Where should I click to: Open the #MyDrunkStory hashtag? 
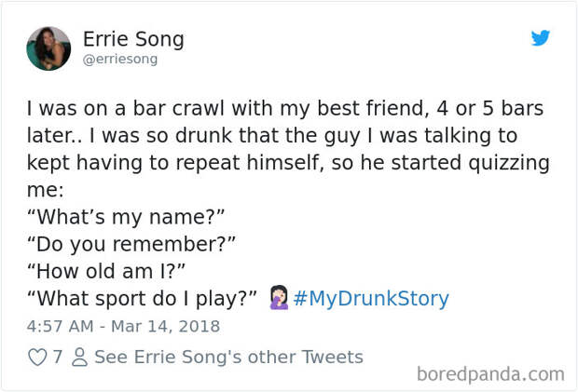[x=371, y=298]
